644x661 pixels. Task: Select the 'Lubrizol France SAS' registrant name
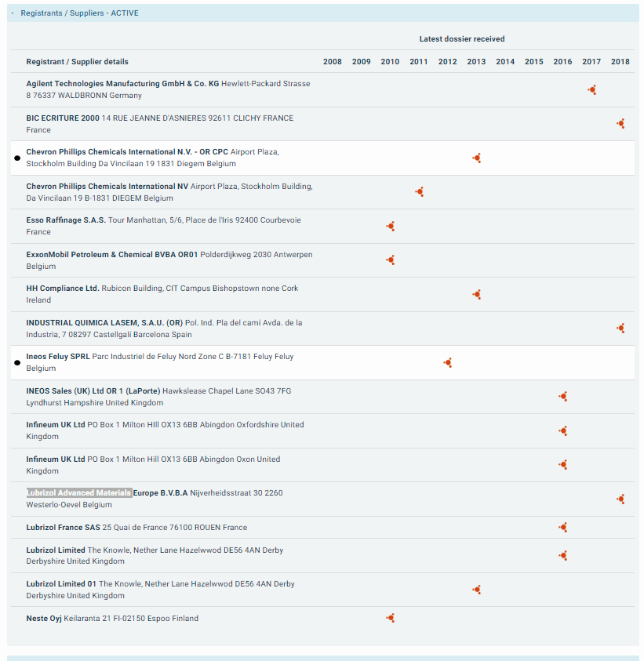(x=64, y=528)
